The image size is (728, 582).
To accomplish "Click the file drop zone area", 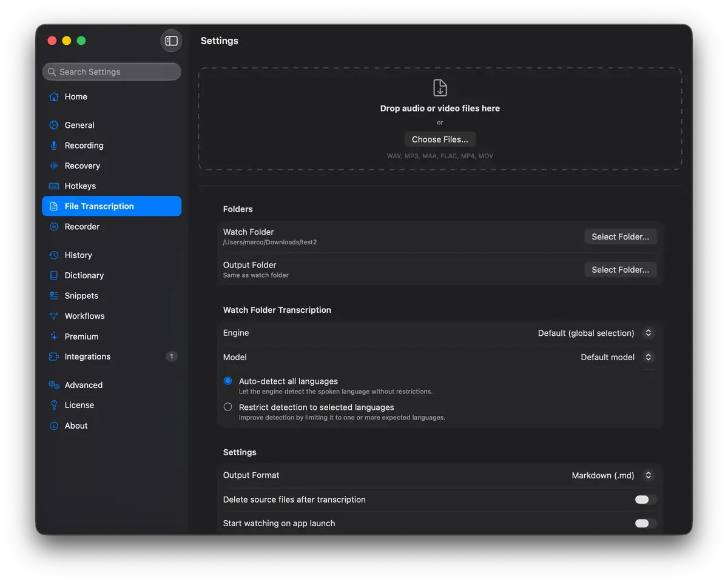I will pyautogui.click(x=440, y=119).
